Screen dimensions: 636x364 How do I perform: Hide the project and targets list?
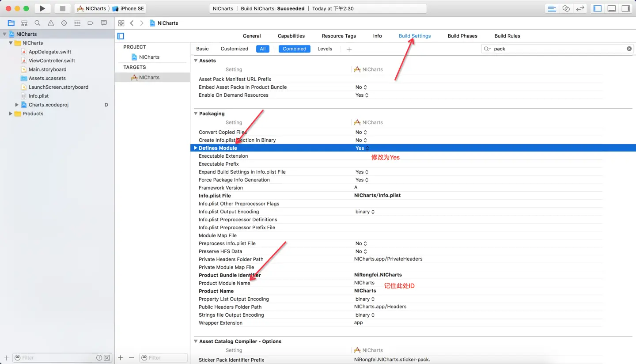pos(121,36)
